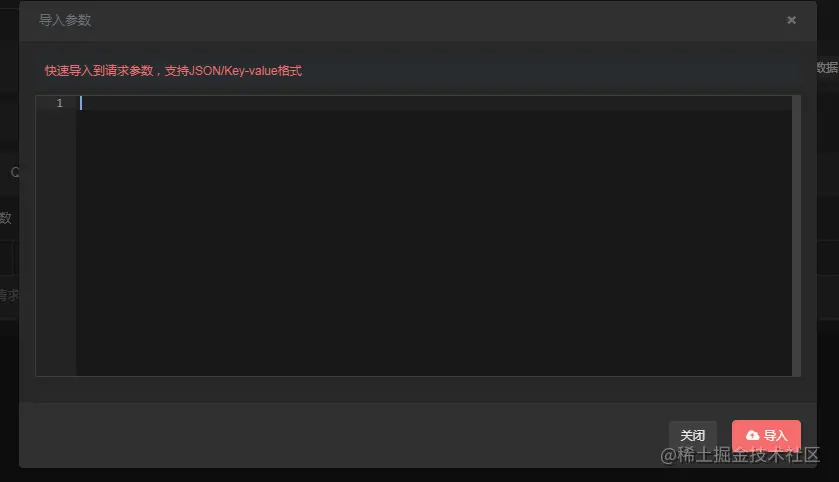839x482 pixels.
Task: Place cursor at blinking caret on line 1
Action: tap(81, 103)
